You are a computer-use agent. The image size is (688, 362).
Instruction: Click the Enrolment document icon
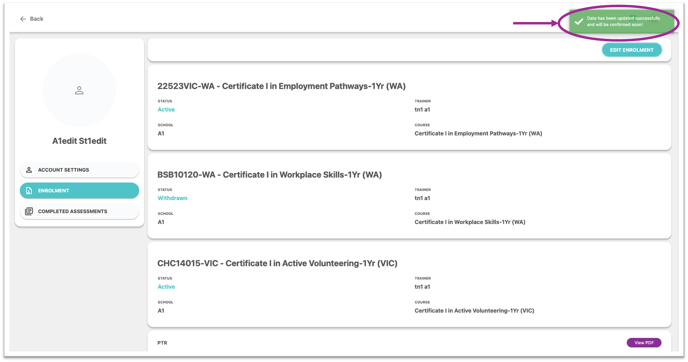pyautogui.click(x=29, y=190)
